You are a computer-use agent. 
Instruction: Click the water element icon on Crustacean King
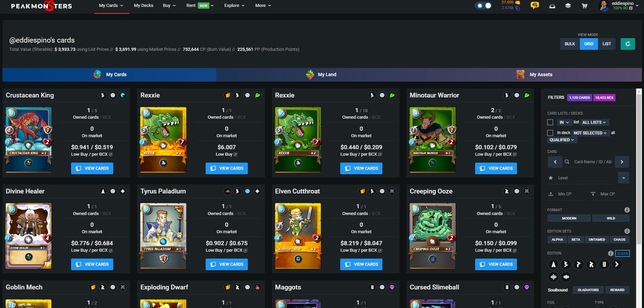pos(123,95)
